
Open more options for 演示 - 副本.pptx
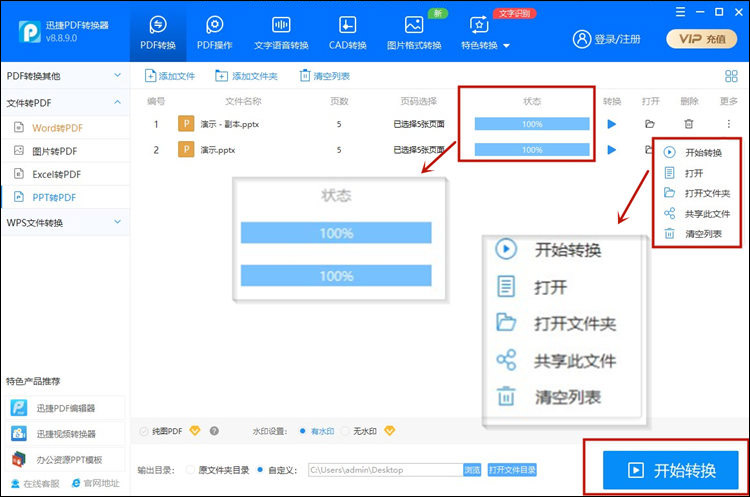(x=728, y=124)
